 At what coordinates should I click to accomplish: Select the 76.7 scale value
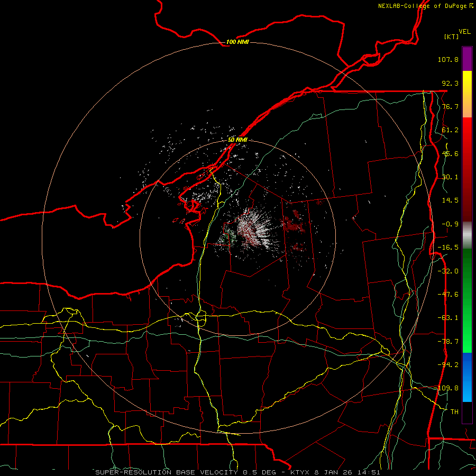450,106
